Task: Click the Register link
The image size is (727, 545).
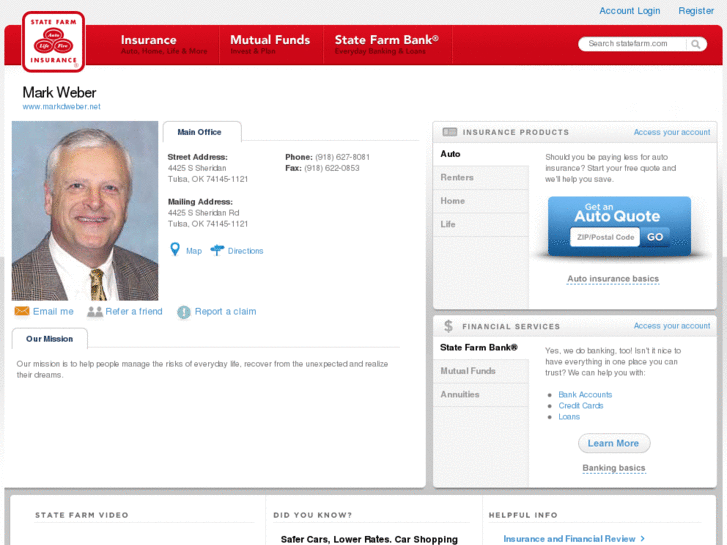Action: pyautogui.click(x=696, y=11)
